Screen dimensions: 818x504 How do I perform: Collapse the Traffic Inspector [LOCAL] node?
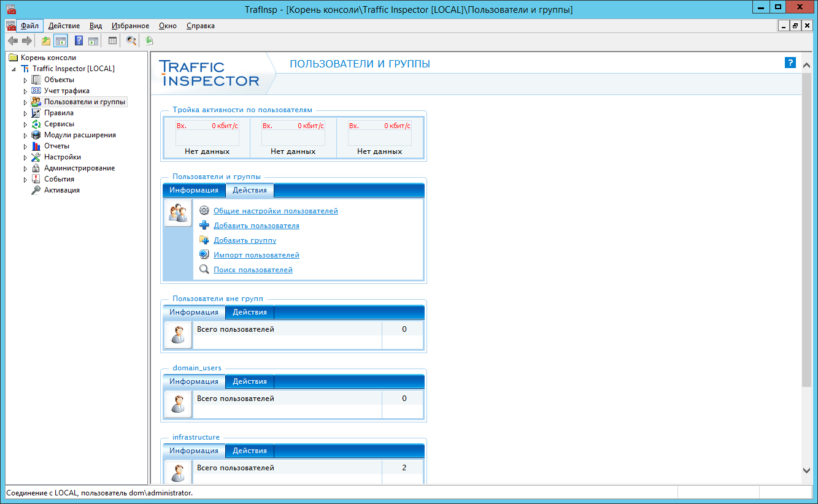[14, 69]
